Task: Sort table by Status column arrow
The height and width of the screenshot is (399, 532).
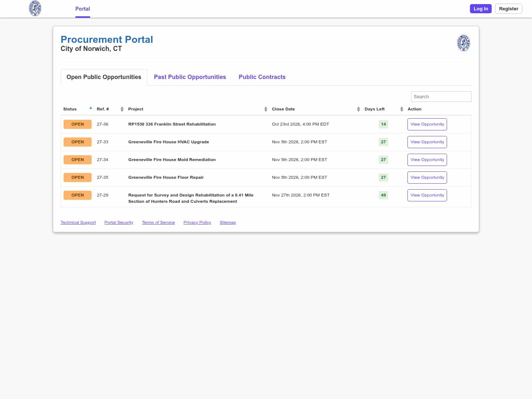Action: (x=91, y=108)
